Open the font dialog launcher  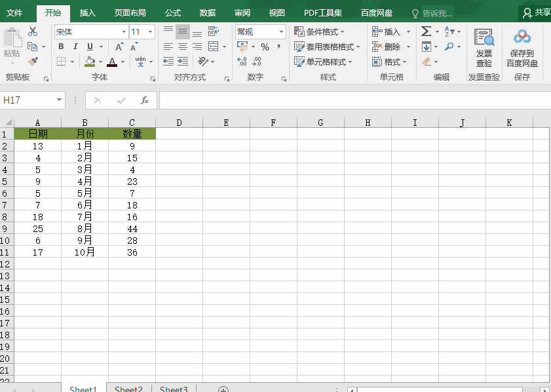point(153,79)
